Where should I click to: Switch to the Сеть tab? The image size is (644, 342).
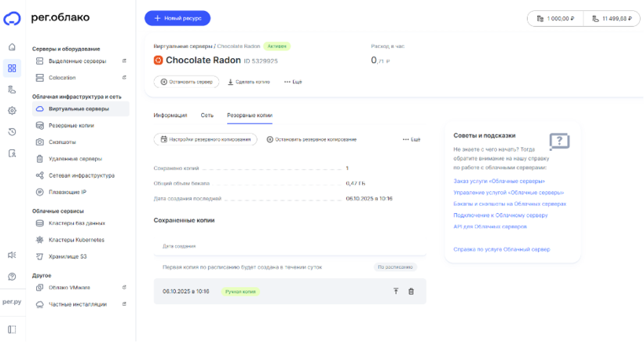coord(207,116)
